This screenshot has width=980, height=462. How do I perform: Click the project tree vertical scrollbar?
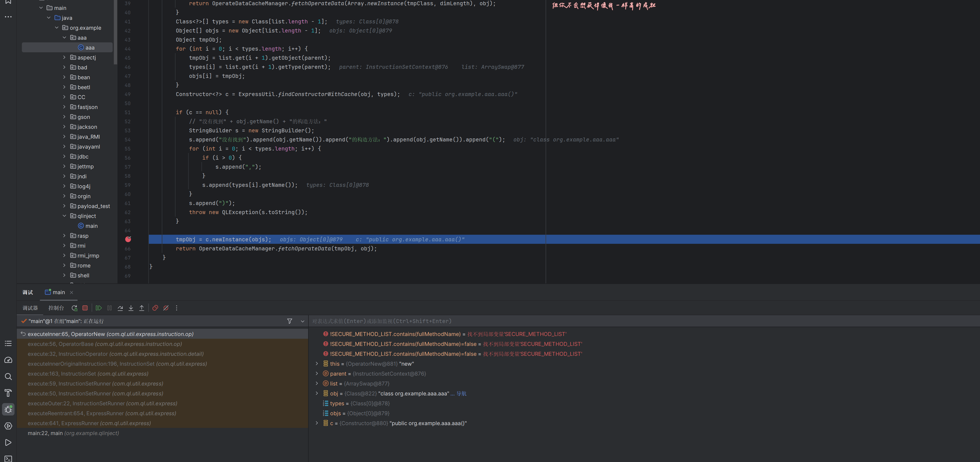(x=115, y=32)
